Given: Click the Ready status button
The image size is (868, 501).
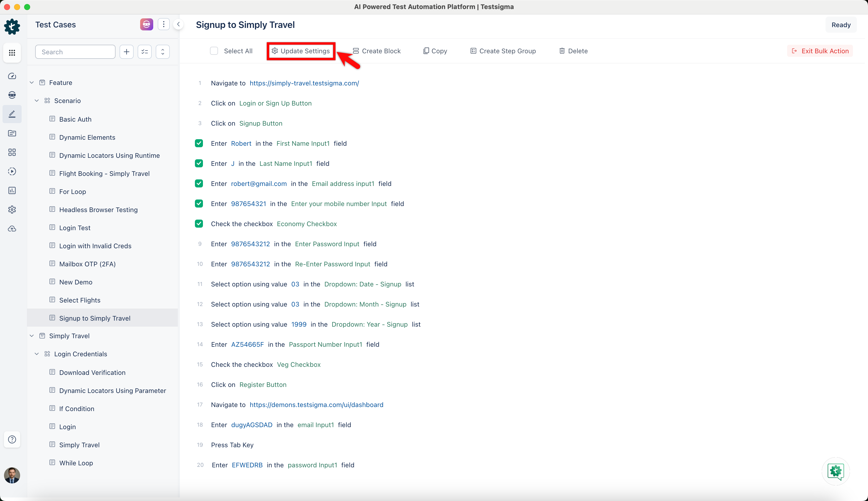Looking at the screenshot, I should [841, 25].
